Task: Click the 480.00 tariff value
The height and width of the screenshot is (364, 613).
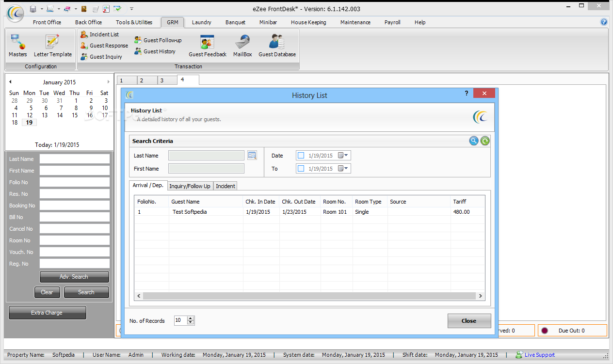Action: coord(461,212)
